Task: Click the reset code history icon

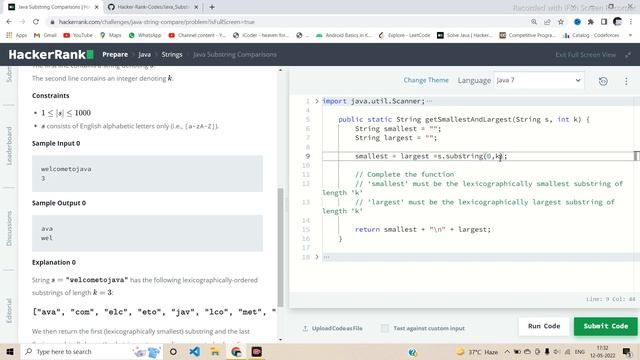Action: pyautogui.click(x=603, y=81)
